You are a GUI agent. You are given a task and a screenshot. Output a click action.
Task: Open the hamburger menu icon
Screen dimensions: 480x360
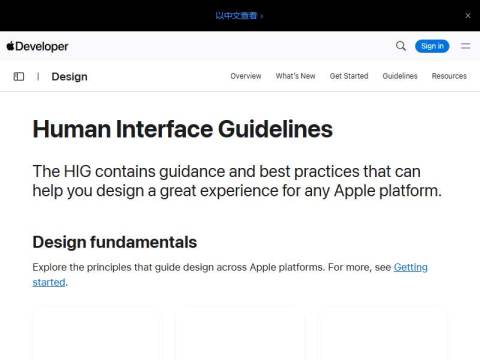click(x=466, y=46)
